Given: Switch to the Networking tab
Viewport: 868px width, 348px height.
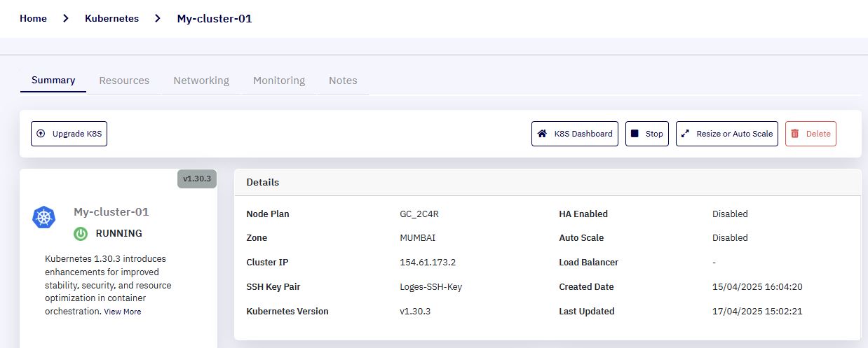Looking at the screenshot, I should coord(201,81).
